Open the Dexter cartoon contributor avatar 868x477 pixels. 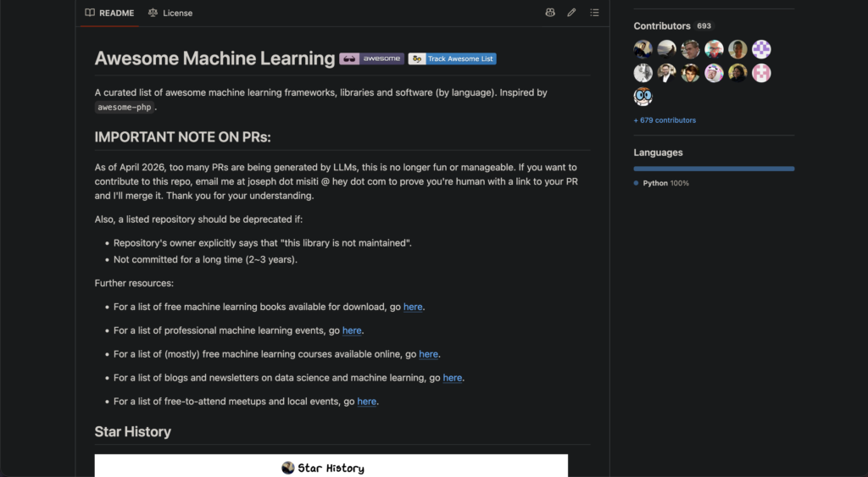tap(643, 97)
